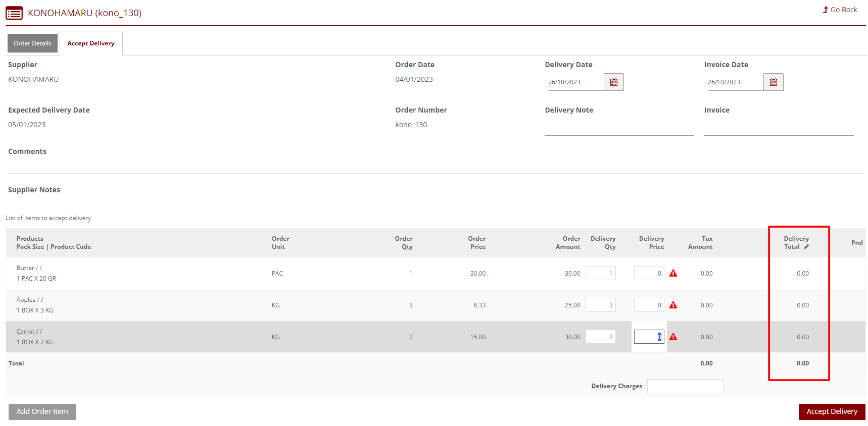Click the order list icon beside KONOHAMARU title

pyautogui.click(x=14, y=13)
